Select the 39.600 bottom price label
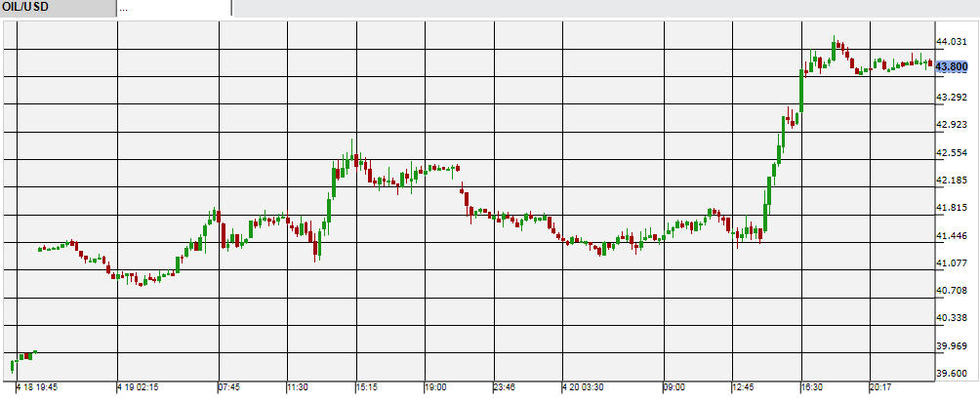 pos(952,374)
